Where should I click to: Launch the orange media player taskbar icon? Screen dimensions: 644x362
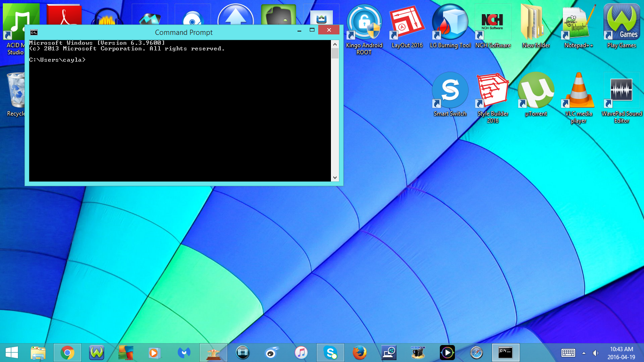coord(155,352)
